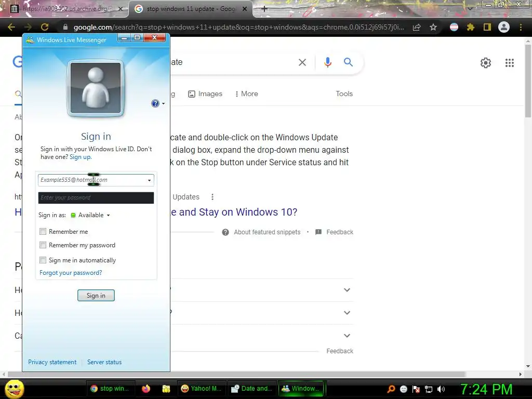The width and height of the screenshot is (532, 399).
Task: Open Google settings gear
Action: click(x=486, y=63)
